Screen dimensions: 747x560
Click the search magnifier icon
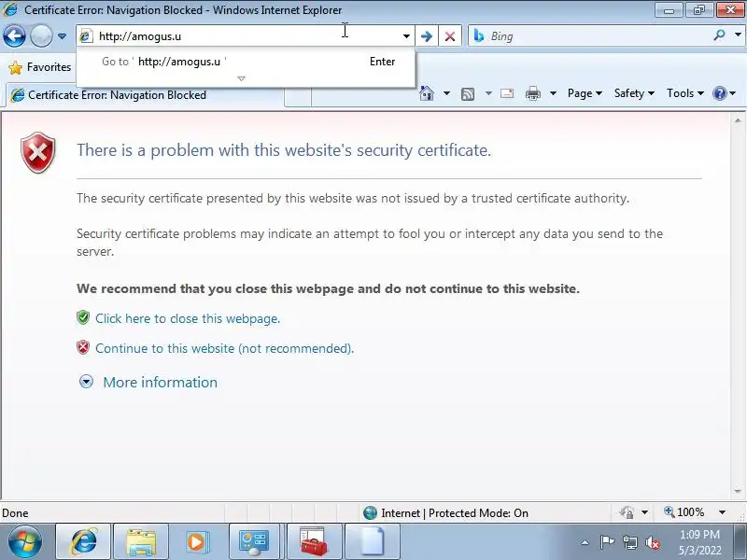pyautogui.click(x=719, y=35)
